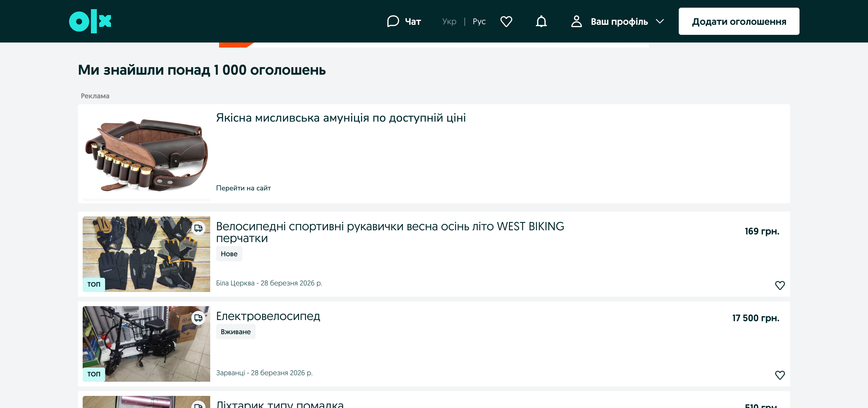868x408 pixels.
Task: Click Додати оголошення button
Action: 739,21
